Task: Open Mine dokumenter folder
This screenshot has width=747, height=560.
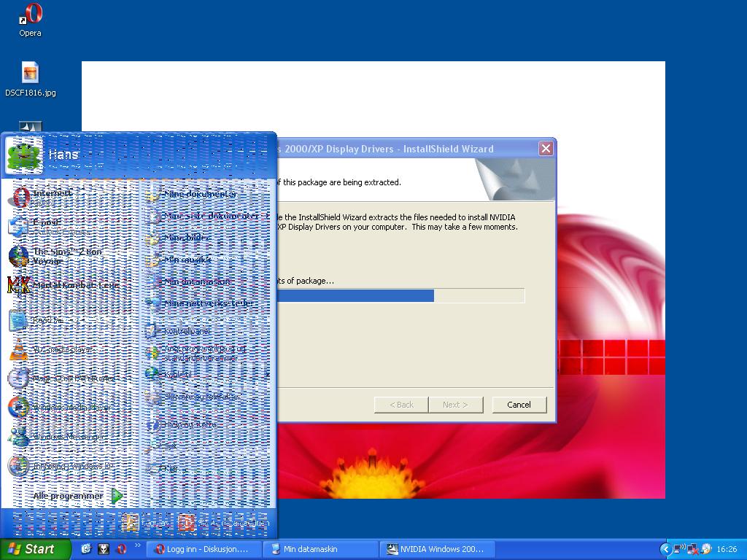Action: pyautogui.click(x=207, y=194)
